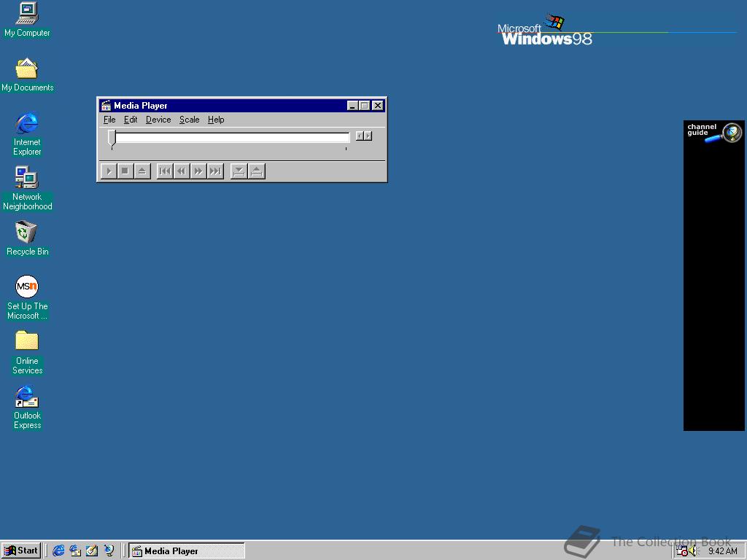Select the Recycle Bin desktop icon
This screenshot has width=747, height=560.
point(27,238)
